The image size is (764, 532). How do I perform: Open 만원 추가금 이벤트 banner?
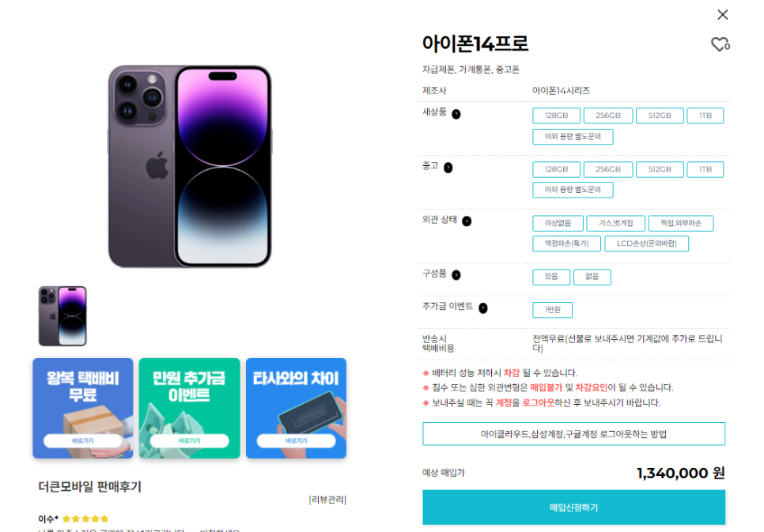(190, 408)
